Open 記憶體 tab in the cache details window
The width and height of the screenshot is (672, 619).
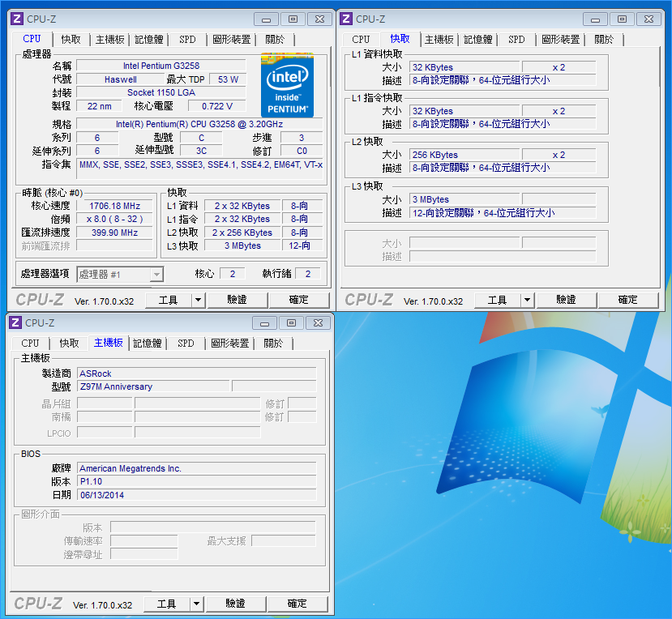click(477, 40)
